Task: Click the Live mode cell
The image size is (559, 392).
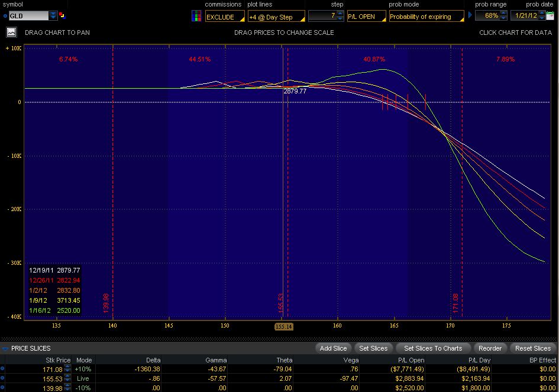Action: pos(83,378)
